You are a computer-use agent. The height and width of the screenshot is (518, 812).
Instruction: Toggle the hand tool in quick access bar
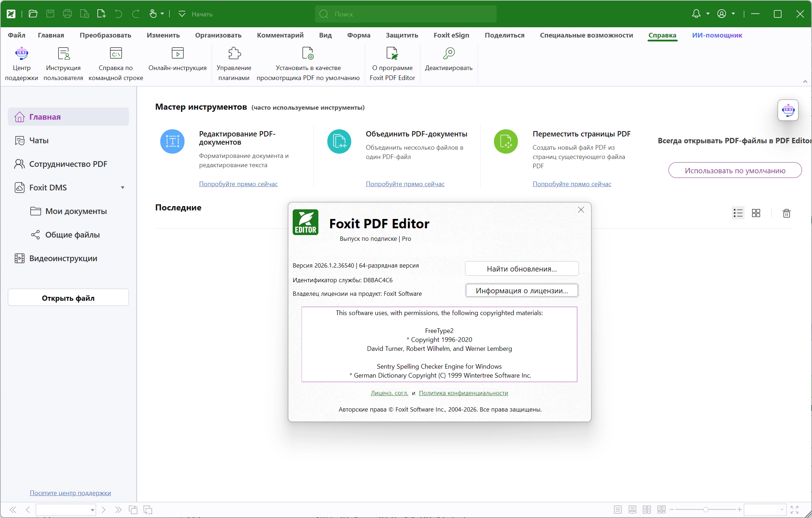[153, 14]
